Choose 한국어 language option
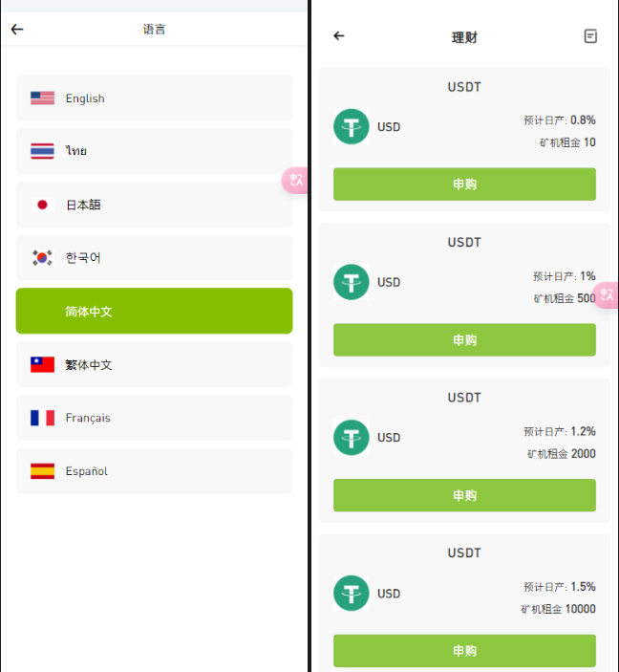 [x=154, y=257]
